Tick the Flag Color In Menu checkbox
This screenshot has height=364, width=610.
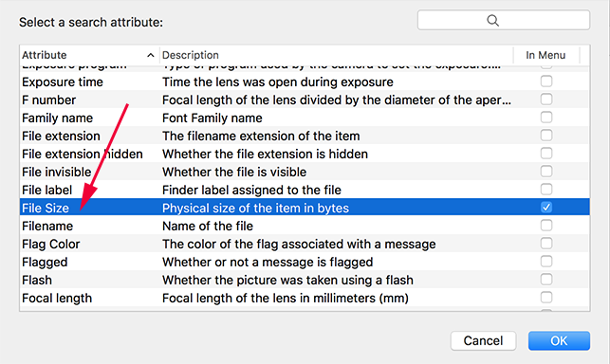[546, 243]
